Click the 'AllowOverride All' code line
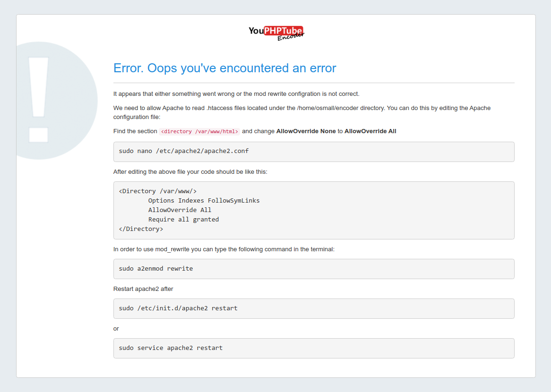The height and width of the screenshot is (392, 551). click(x=180, y=210)
